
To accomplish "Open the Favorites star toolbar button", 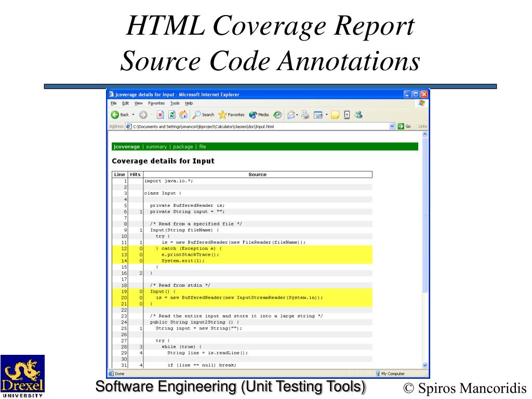I will 231,115.
